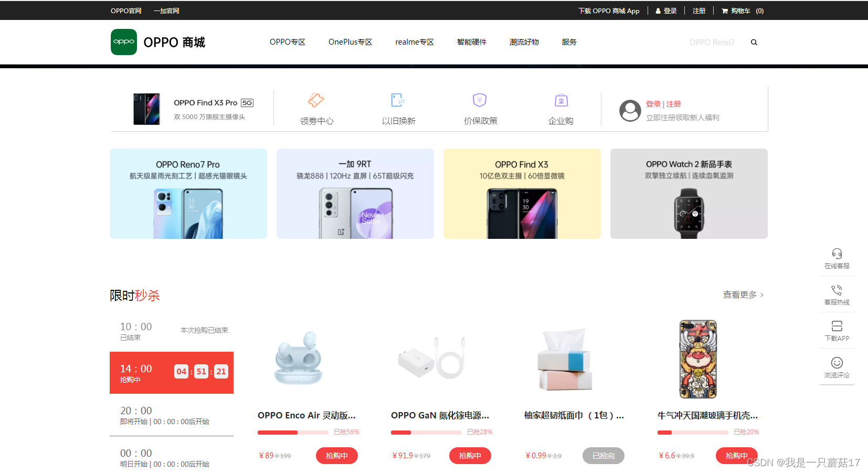Click the trade-in phone icon
The height and width of the screenshot is (473, 868).
[398, 100]
